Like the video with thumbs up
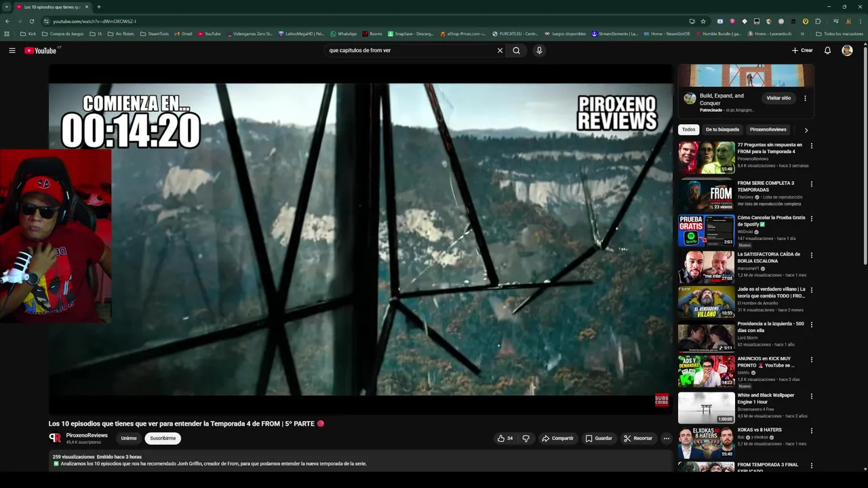This screenshot has width=868, height=488. point(505,439)
